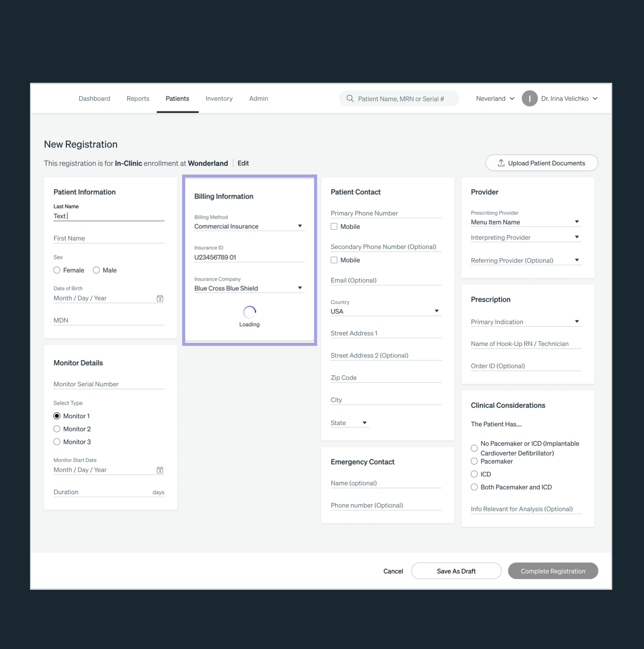Screen dimensions: 644x649
Task: Open Date of Birth calendar icon
Action: pos(160,298)
